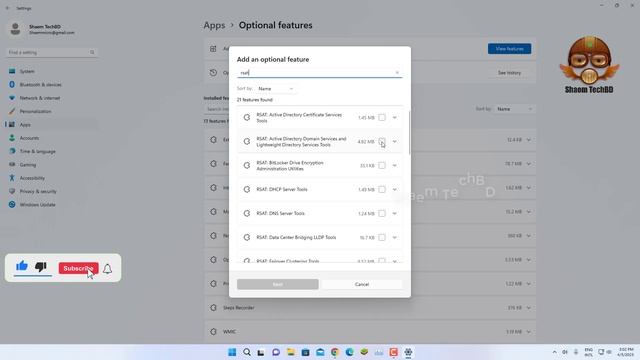Show hidden system tray icons
640x360 pixels.
[554, 352]
